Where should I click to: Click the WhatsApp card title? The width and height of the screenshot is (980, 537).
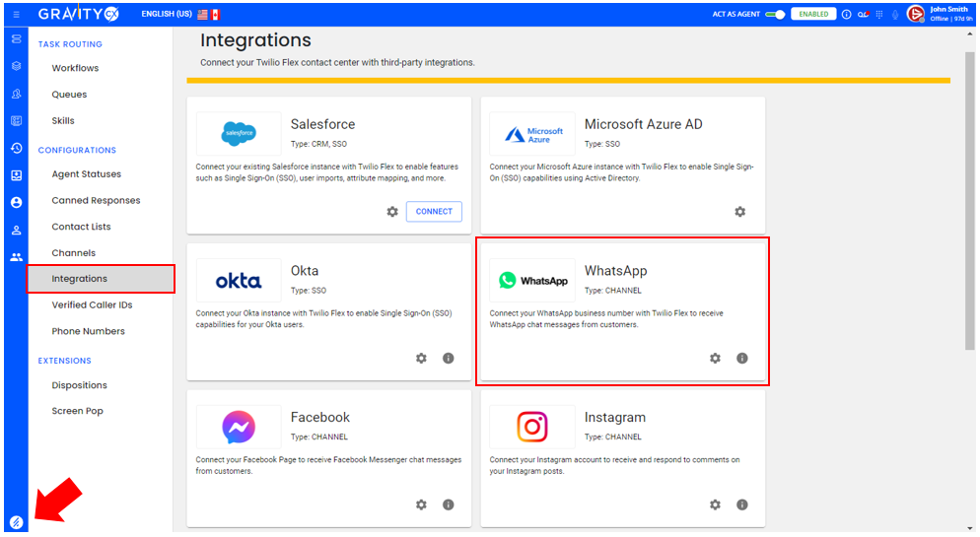(x=615, y=271)
